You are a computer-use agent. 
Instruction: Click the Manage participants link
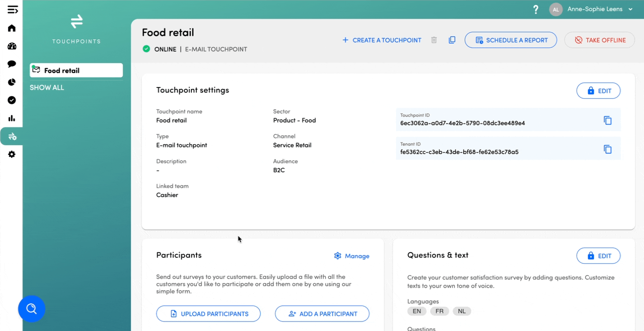[351, 256]
